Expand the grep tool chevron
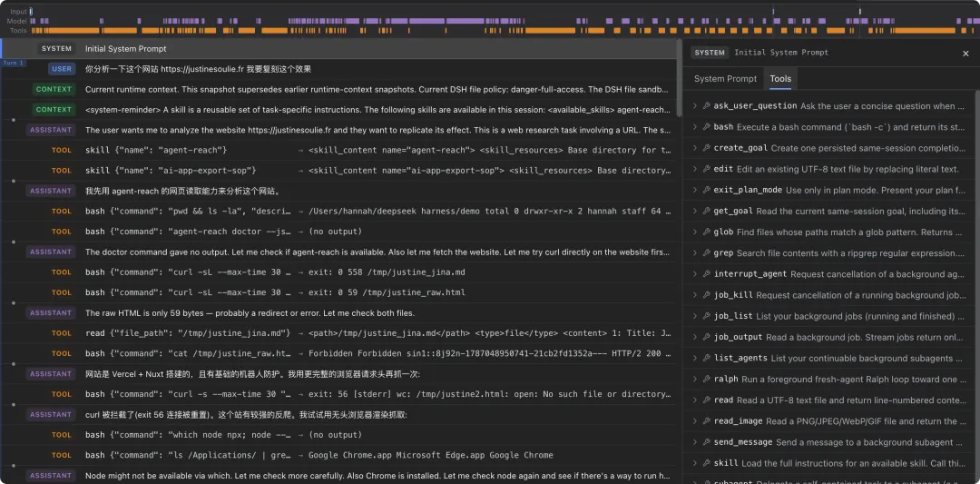This screenshot has height=484, width=980. point(694,253)
